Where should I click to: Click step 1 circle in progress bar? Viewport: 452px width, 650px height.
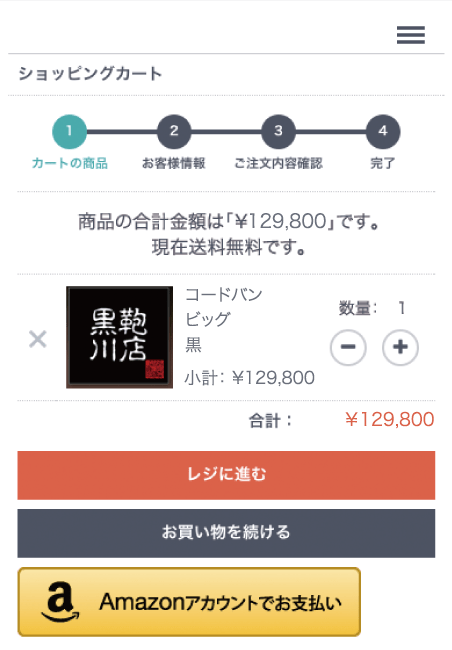click(x=69, y=131)
